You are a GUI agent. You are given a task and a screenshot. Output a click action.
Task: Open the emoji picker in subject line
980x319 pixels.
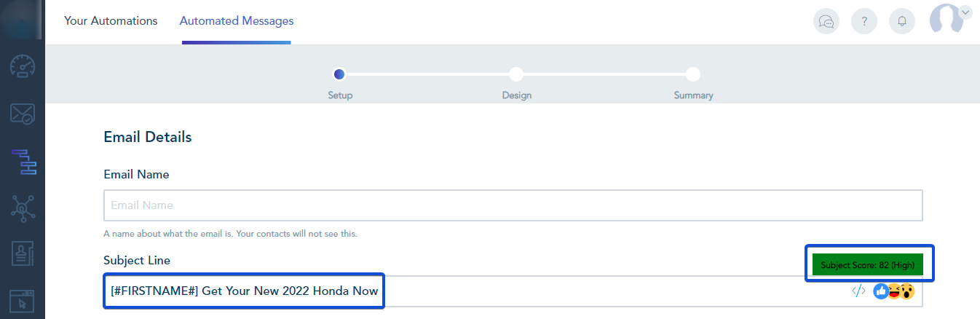(x=894, y=291)
